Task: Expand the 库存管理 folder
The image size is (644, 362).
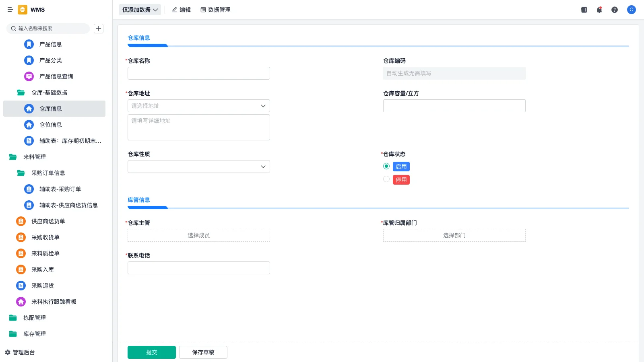Action: pyautogui.click(x=13, y=334)
